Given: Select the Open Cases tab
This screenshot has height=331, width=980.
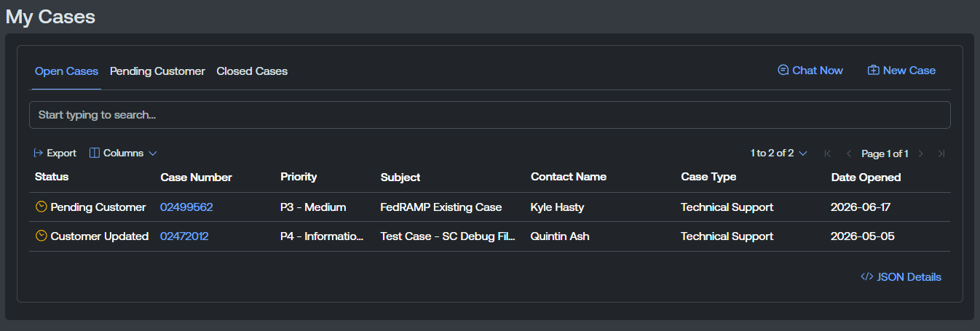Looking at the screenshot, I should click(66, 71).
